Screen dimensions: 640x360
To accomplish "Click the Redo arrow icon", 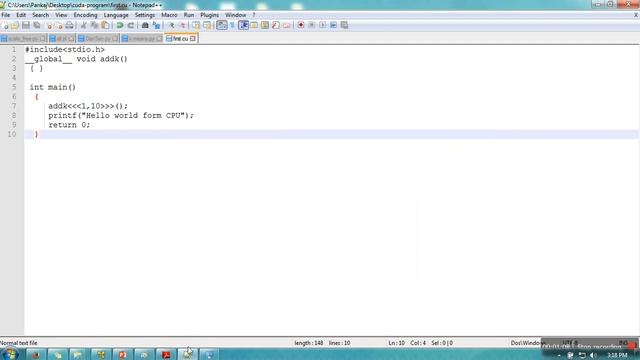I will click(x=131, y=25).
